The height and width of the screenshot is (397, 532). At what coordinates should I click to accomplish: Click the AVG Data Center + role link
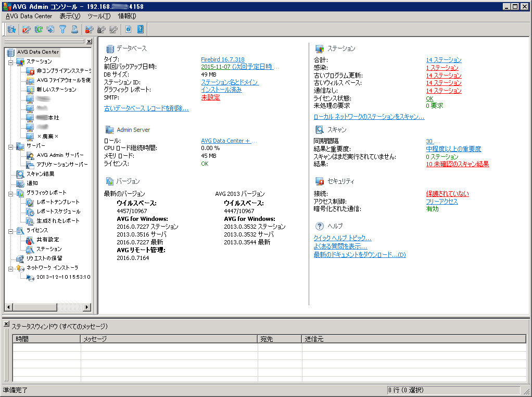225,141
